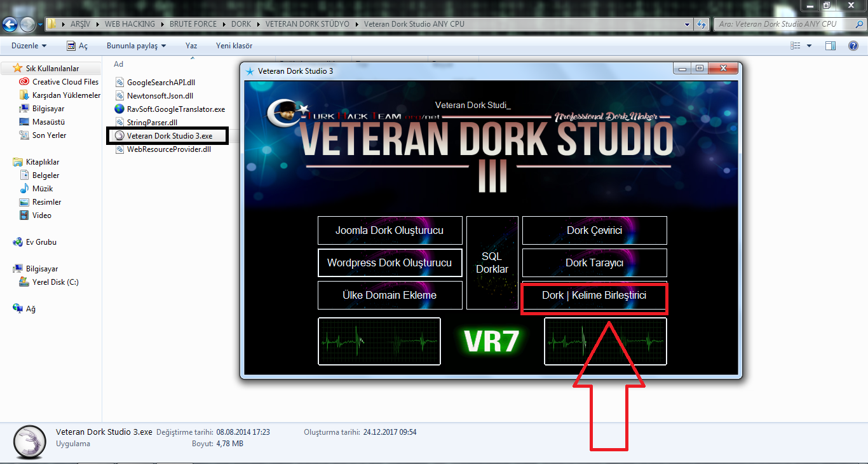Select Veteran Dork Studio 3.exe file name

click(x=170, y=136)
